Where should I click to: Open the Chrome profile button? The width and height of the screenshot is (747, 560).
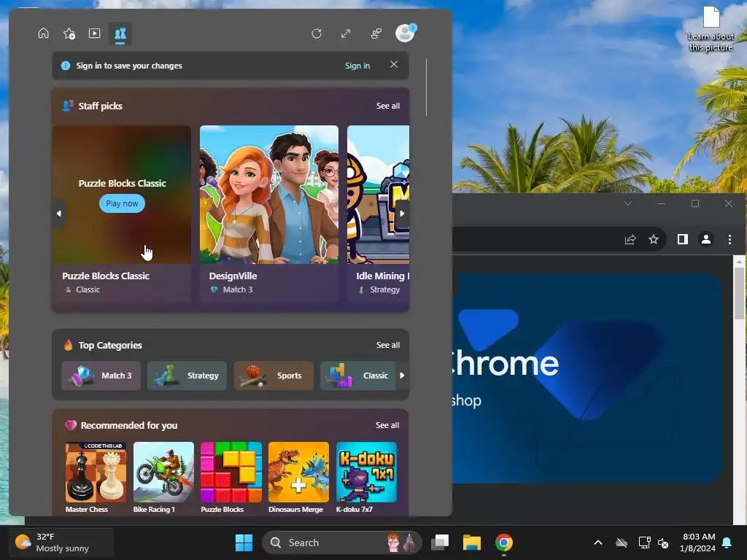tap(706, 239)
